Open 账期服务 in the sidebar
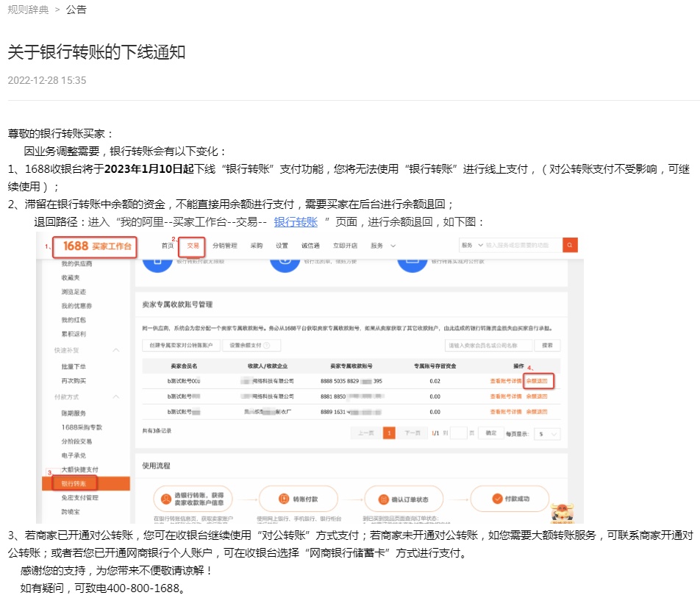The width and height of the screenshot is (700, 598). [x=74, y=413]
